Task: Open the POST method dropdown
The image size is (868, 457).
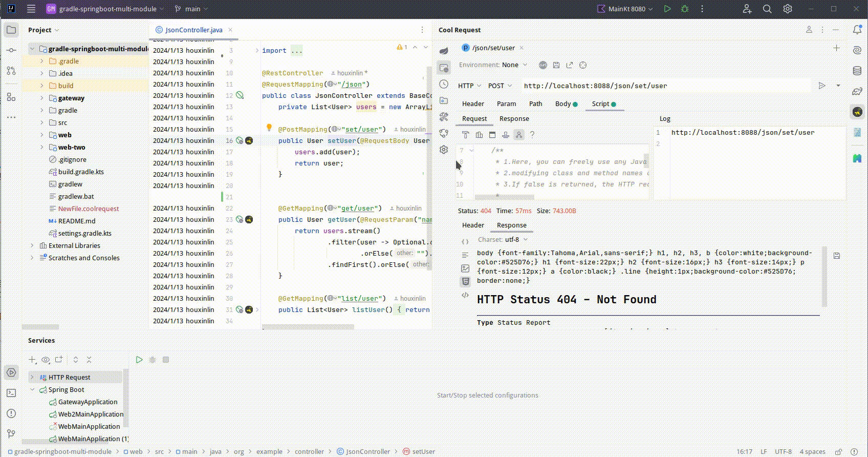Action: click(x=500, y=86)
